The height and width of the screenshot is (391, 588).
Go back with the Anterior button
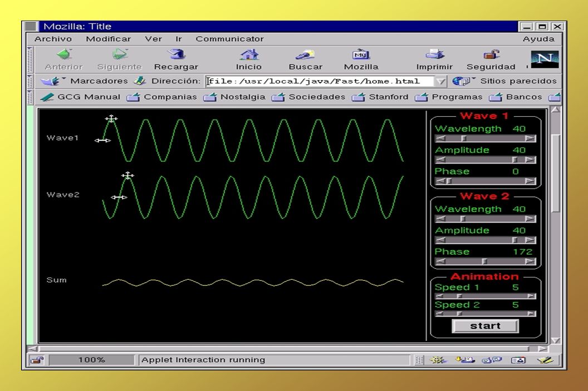(63, 60)
